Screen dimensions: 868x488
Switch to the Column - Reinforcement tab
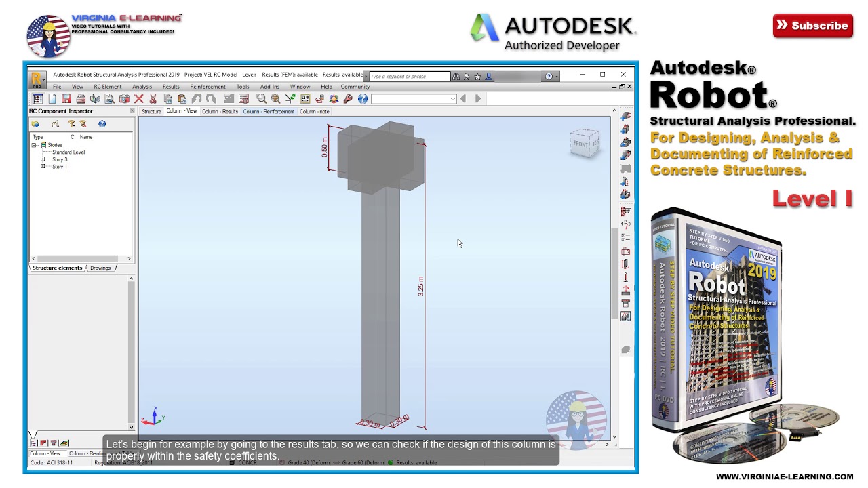point(269,111)
